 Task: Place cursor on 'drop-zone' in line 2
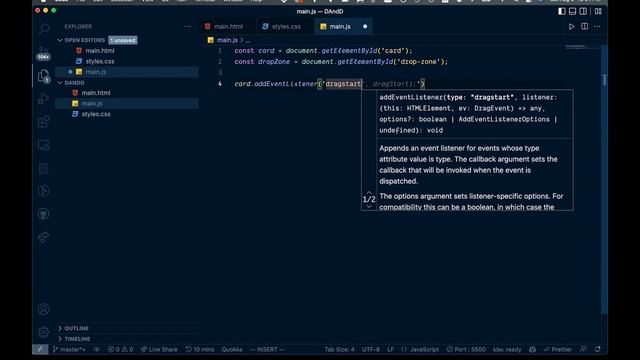pyautogui.click(x=420, y=62)
